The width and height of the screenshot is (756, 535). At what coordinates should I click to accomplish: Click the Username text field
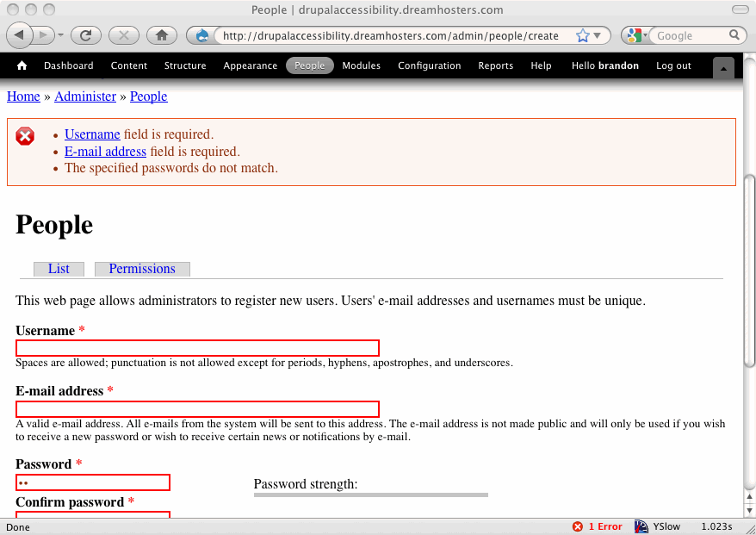[198, 348]
